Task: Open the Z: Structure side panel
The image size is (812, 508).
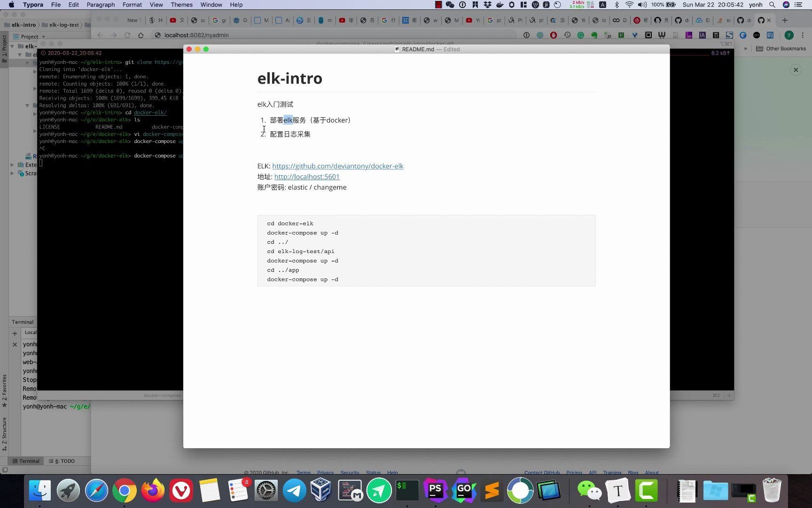Action: (4, 433)
